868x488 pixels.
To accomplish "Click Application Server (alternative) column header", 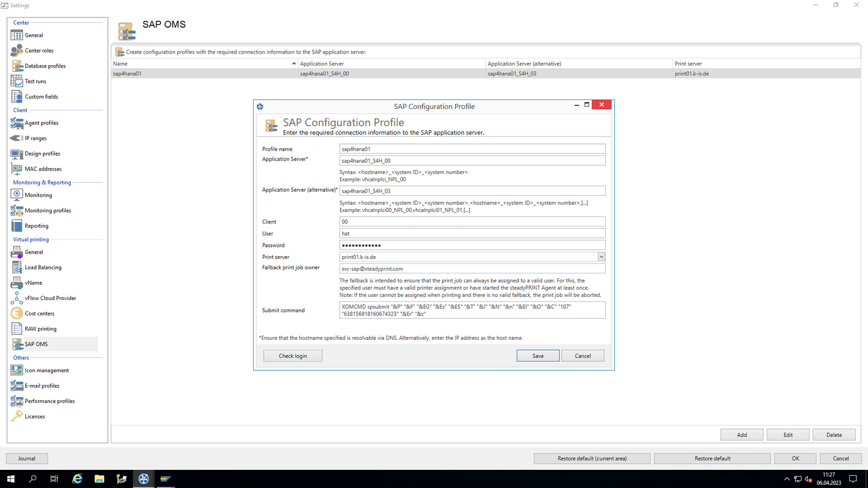I will 579,63.
